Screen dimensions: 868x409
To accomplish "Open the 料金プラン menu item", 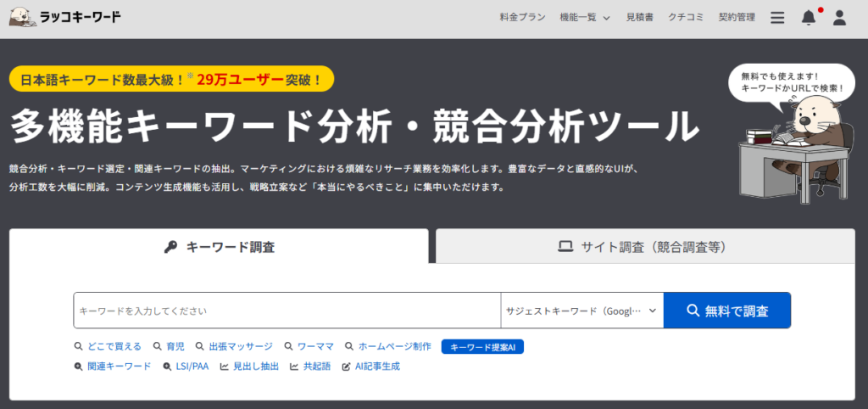I will point(523,18).
